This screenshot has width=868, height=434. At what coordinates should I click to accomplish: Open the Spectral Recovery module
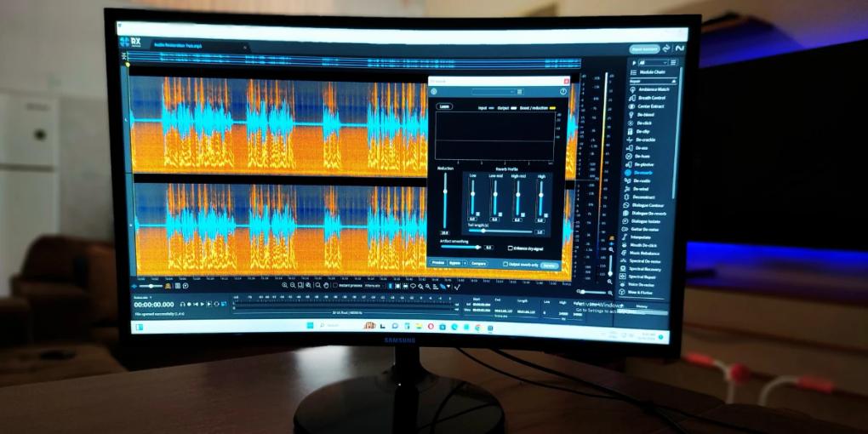[642, 269]
